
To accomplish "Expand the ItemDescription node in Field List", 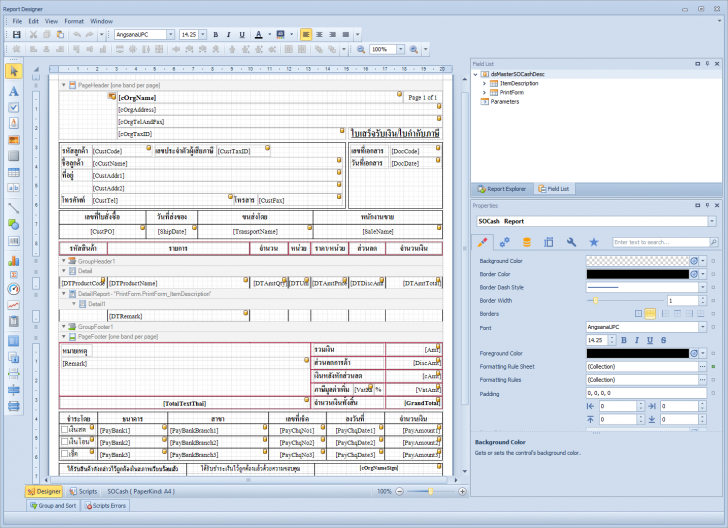I will tap(485, 83).
